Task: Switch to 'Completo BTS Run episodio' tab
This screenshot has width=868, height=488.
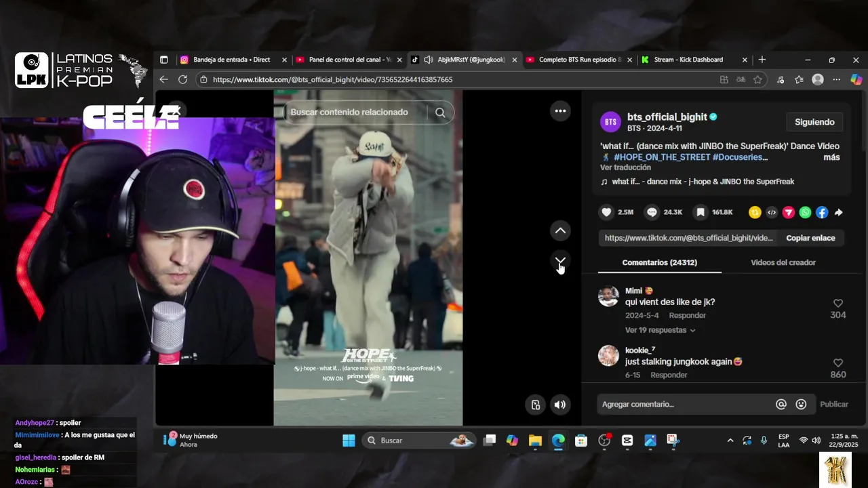Action: point(578,60)
